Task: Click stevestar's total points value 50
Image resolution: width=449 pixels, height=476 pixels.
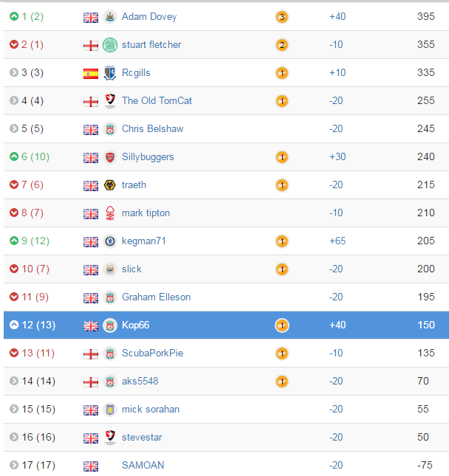Action: point(423,437)
